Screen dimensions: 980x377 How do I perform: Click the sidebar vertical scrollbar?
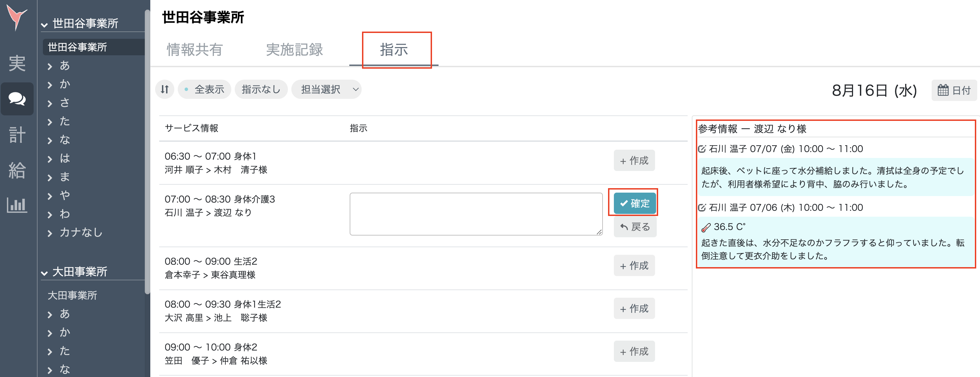tap(147, 152)
